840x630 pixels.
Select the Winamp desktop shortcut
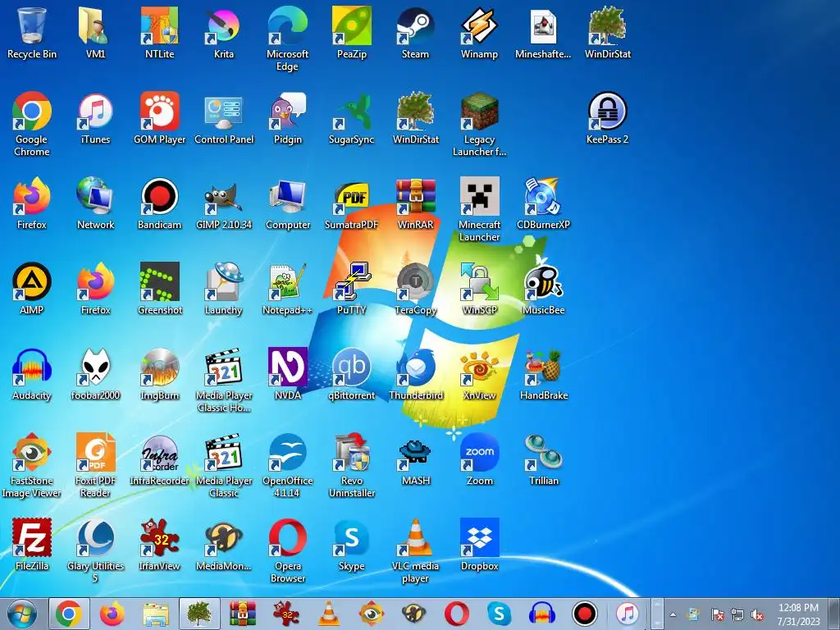point(479,32)
